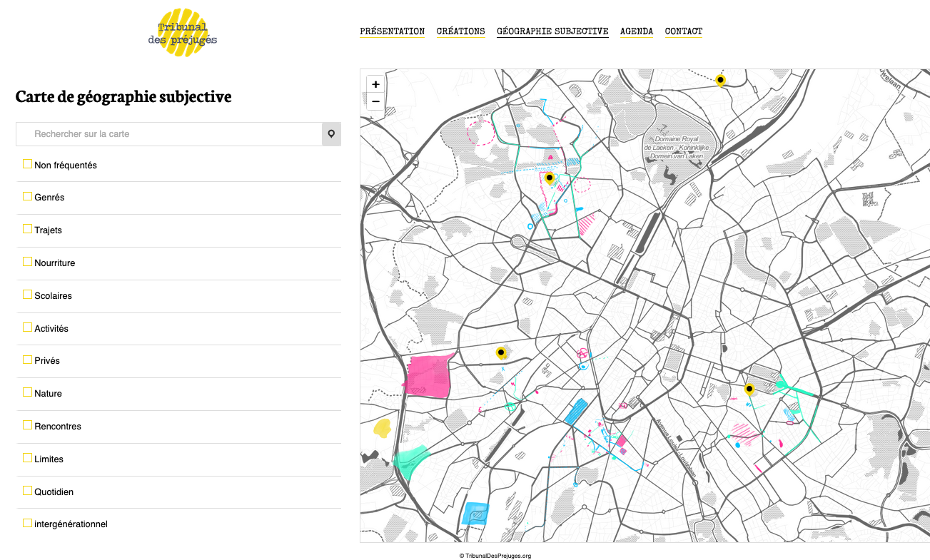
Task: Click the blue hatched square on map
Action: [x=575, y=412]
